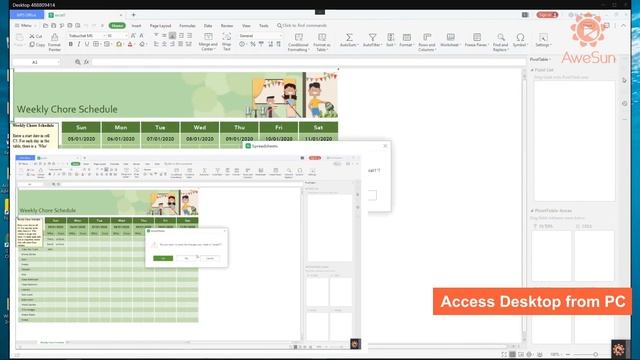Click the 'Click to find commands' search box
Screen dimensions: 640x360
[302, 25]
